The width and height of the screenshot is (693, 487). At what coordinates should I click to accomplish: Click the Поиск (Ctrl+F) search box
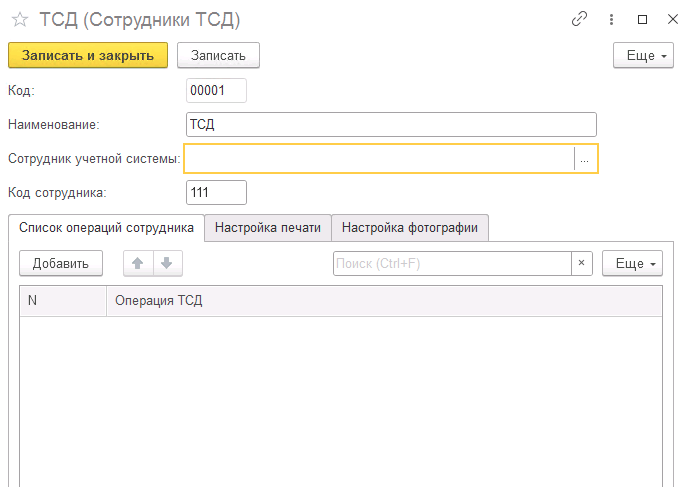pyautogui.click(x=452, y=263)
